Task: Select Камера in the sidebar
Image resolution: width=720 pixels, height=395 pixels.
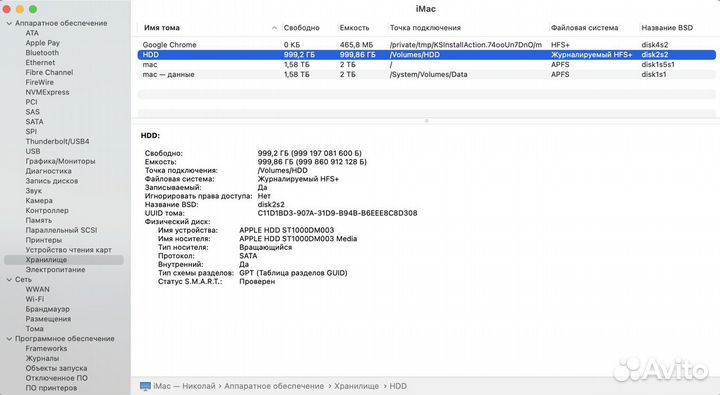Action: 39,201
